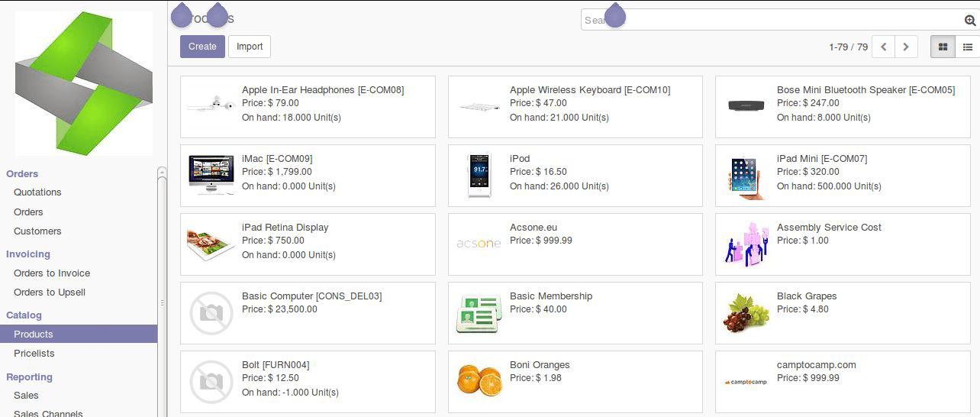Click the Orders section header
The height and width of the screenshot is (417, 980).
click(x=22, y=174)
